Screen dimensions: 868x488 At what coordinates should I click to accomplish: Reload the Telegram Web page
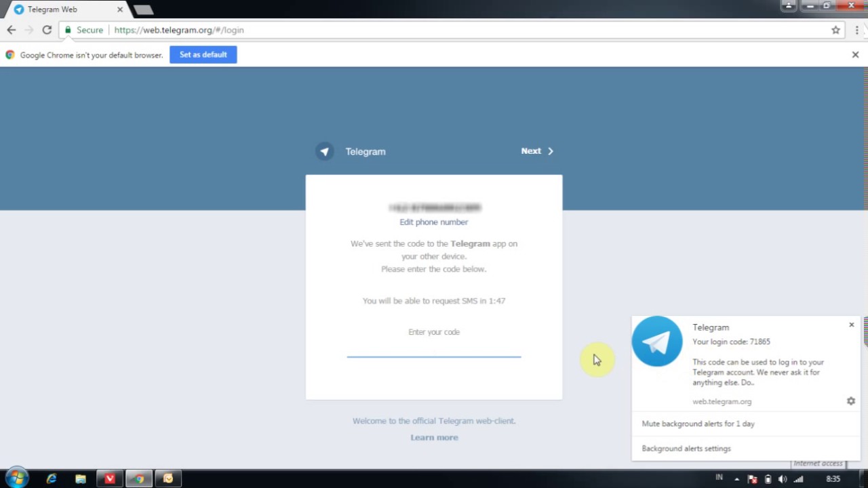(x=47, y=30)
